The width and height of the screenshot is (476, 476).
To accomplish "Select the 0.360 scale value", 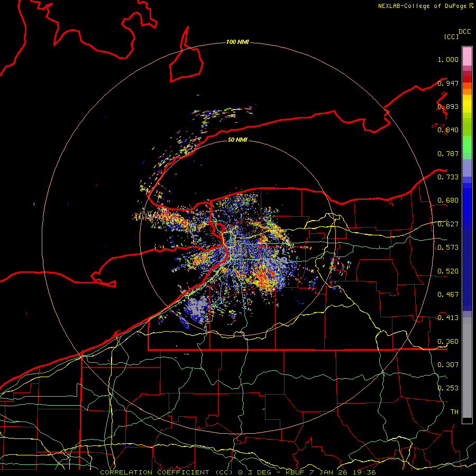I will 448,342.
